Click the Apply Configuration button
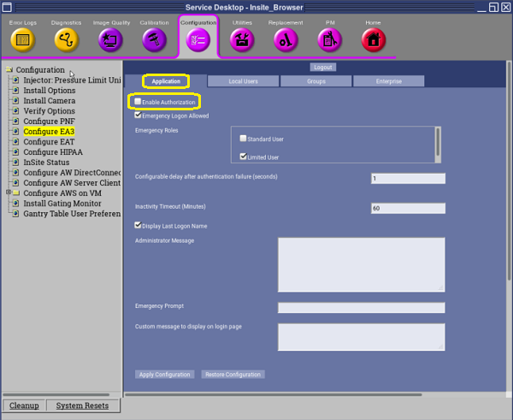Viewport: 513px width, 420px height. coord(165,375)
